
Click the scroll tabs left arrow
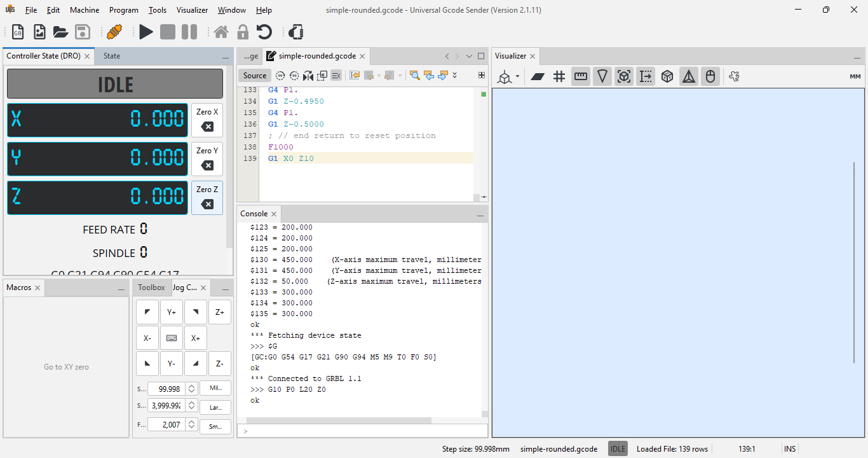click(x=447, y=56)
